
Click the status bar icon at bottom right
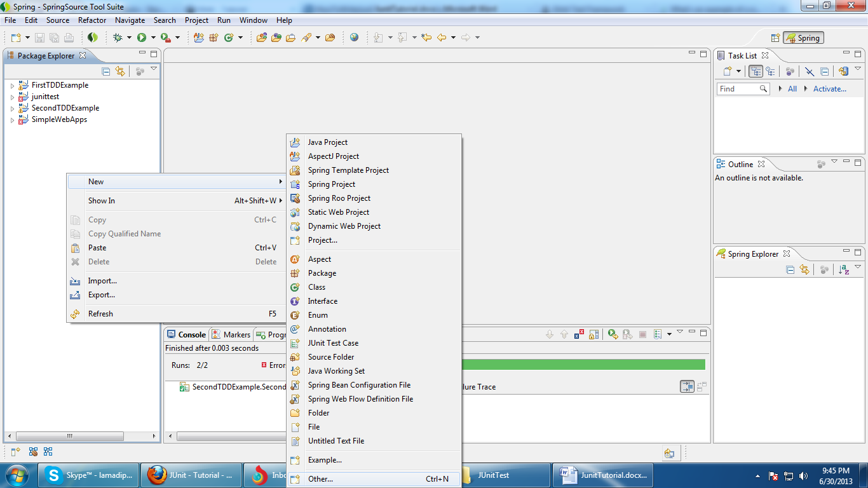[669, 453]
